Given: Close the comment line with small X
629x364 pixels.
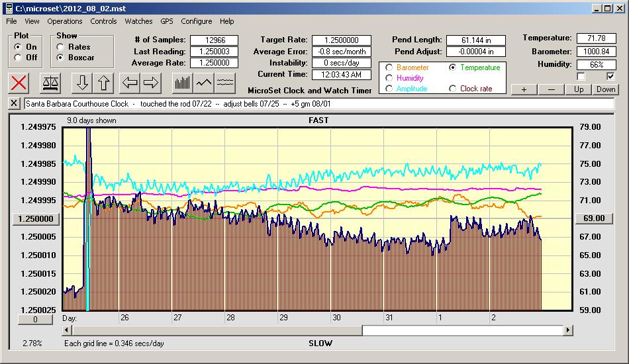Looking at the screenshot, I should click(14, 103).
